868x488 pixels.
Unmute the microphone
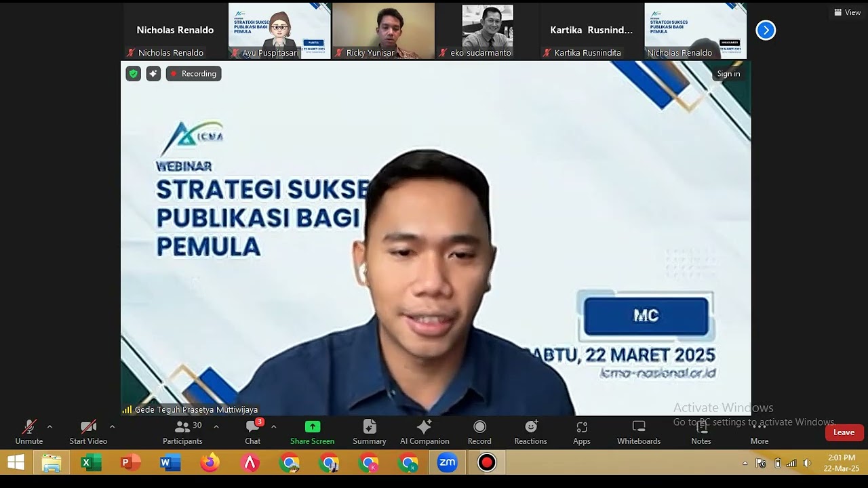coord(28,432)
